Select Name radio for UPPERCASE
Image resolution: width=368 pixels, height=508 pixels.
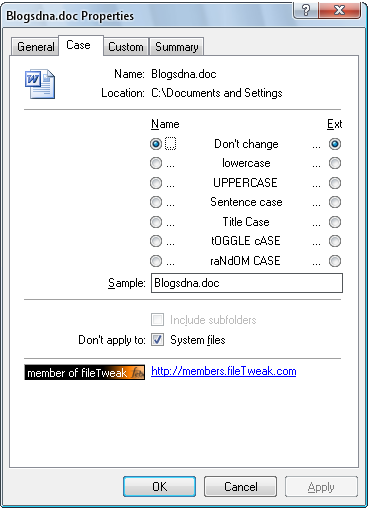click(x=156, y=183)
